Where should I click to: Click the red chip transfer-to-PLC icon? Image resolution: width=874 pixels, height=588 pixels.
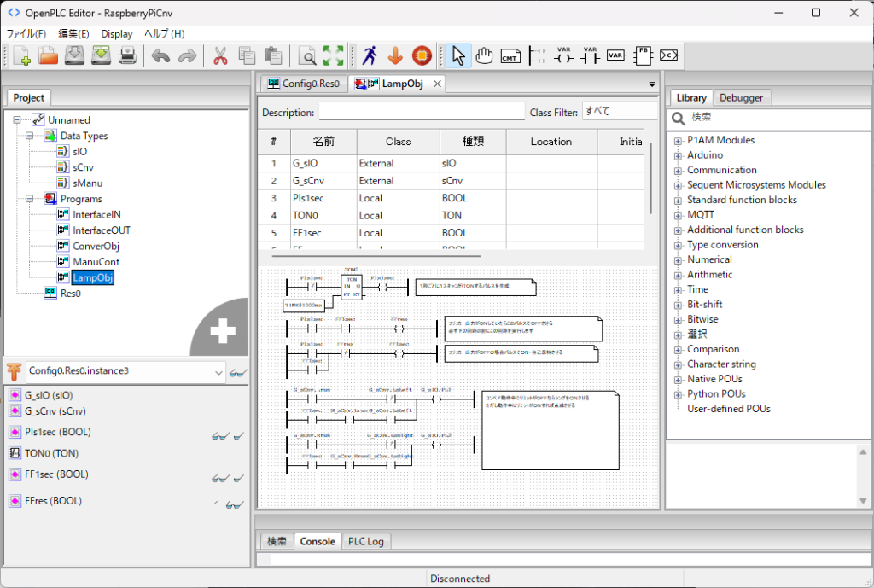[422, 55]
